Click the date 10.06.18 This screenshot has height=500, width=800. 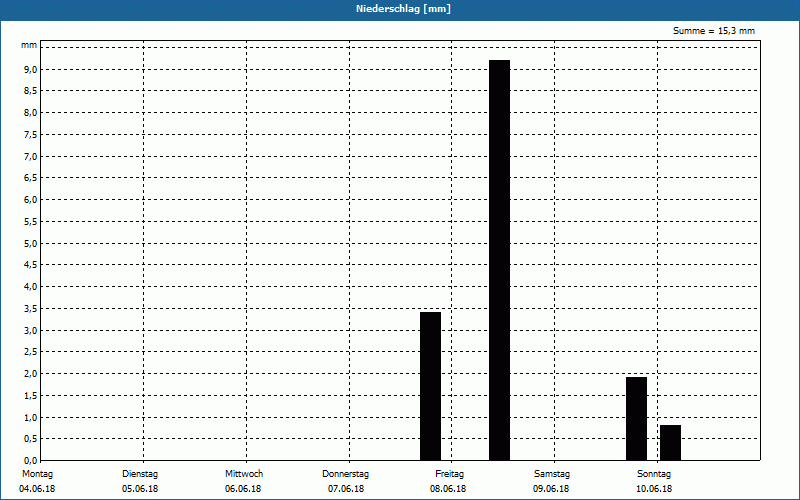point(654,488)
